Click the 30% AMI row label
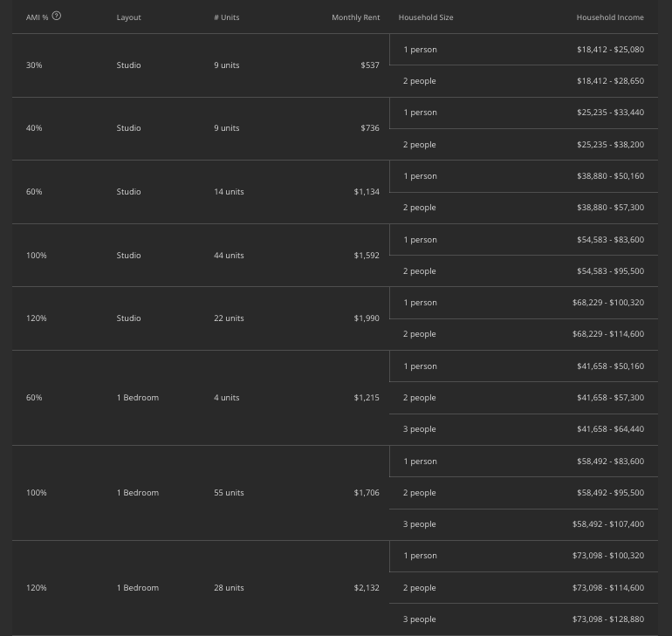The width and height of the screenshot is (672, 636). coord(34,65)
